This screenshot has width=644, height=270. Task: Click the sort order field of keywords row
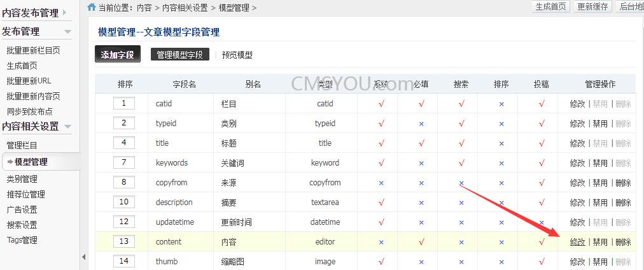pos(124,162)
